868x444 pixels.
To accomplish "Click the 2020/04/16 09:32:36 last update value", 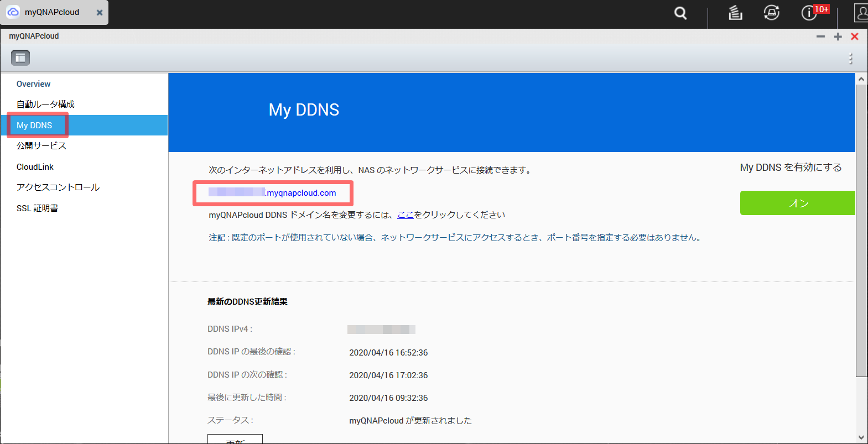I will pos(388,398).
